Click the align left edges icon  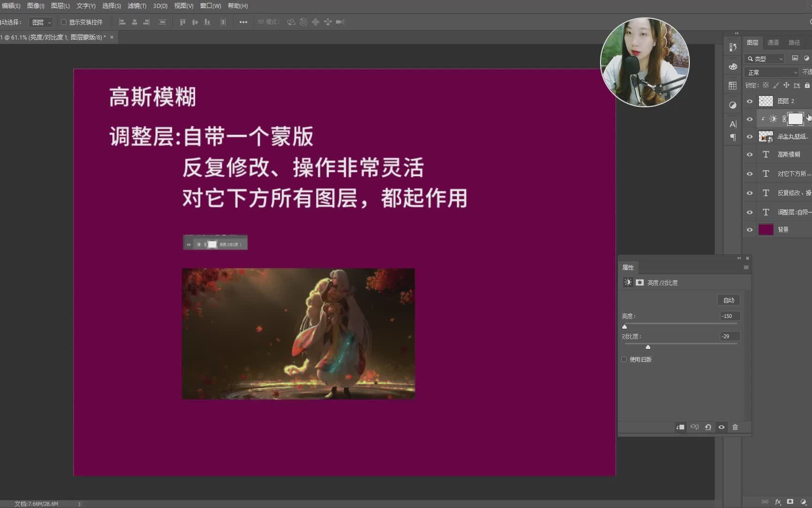tap(122, 22)
